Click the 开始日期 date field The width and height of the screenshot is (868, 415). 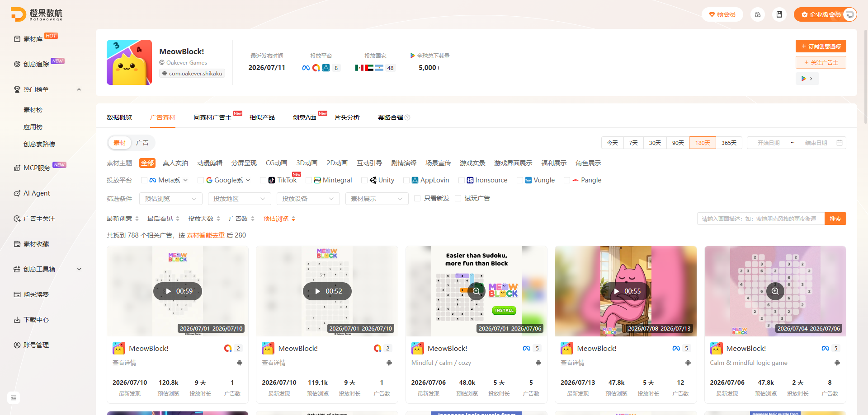click(769, 143)
